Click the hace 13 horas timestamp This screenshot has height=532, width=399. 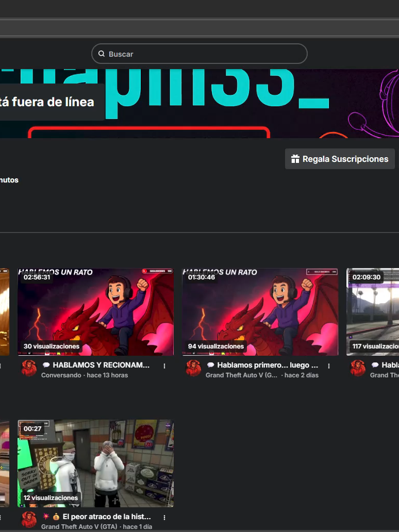pyautogui.click(x=107, y=375)
